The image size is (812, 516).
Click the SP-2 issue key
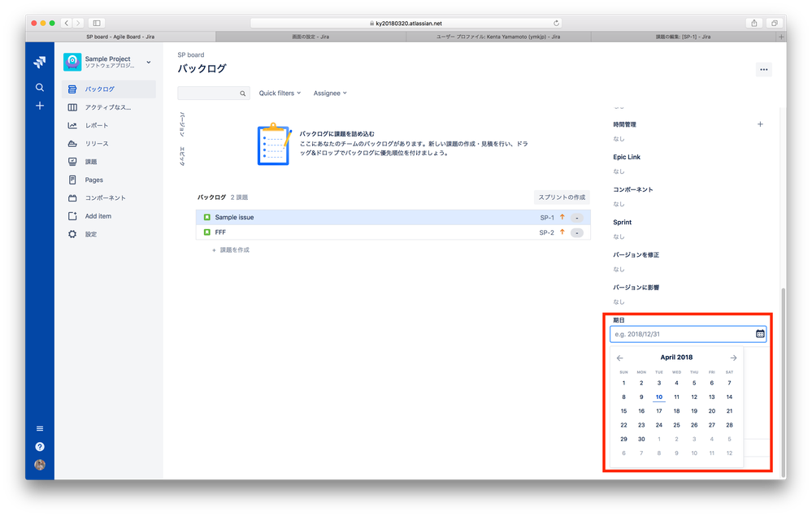tap(546, 233)
